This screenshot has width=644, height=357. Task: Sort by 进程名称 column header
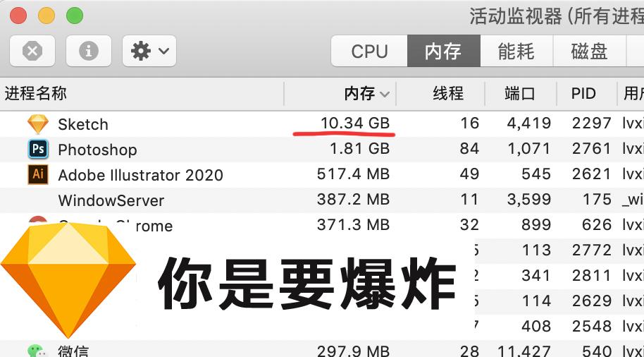pyautogui.click(x=35, y=93)
